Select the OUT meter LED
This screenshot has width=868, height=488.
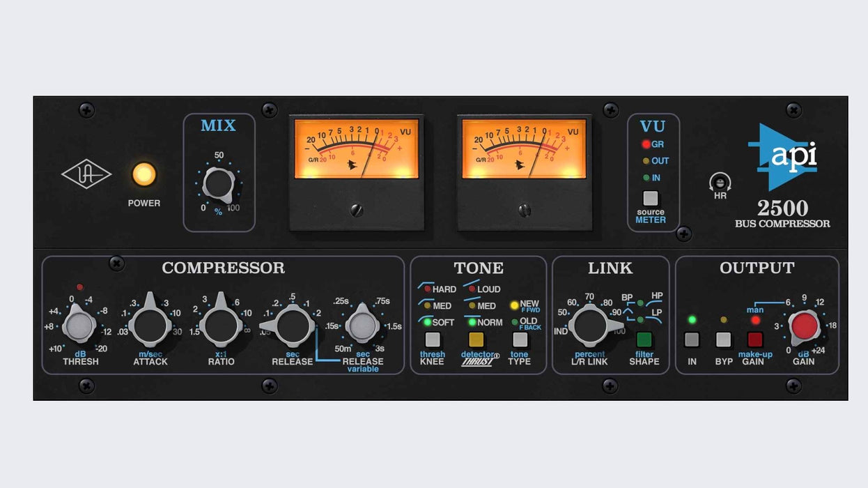[x=646, y=161]
